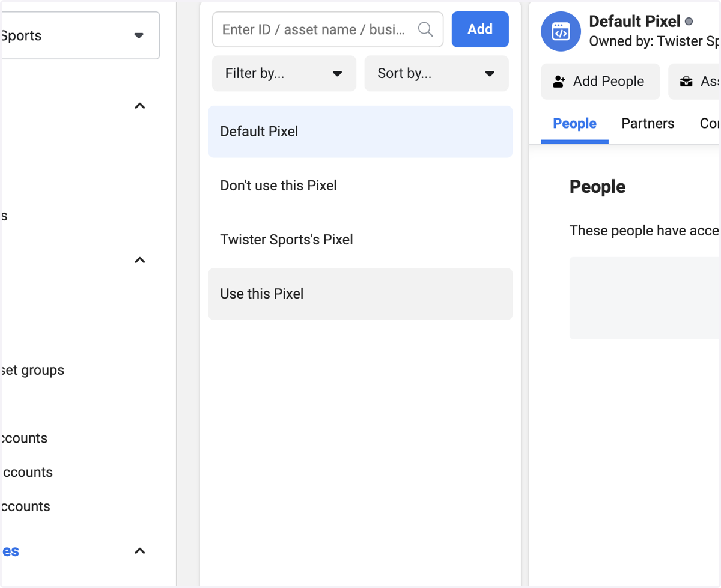The height and width of the screenshot is (588, 721).
Task: Click the Add People person icon
Action: click(559, 82)
